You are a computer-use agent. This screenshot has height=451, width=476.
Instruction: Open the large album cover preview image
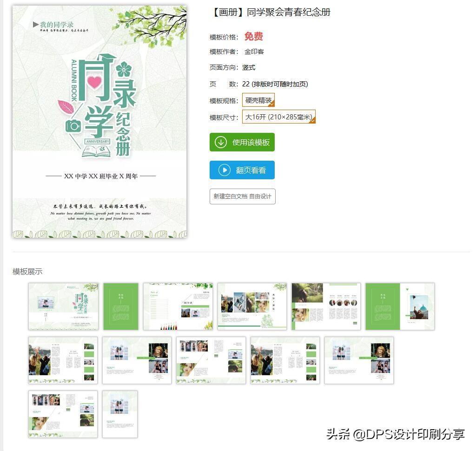99,122
